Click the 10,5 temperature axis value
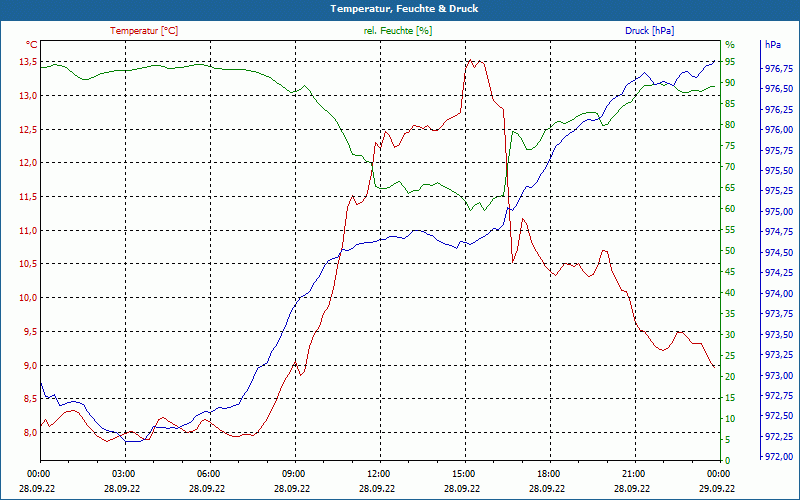This screenshot has height=500, width=800. [x=28, y=264]
